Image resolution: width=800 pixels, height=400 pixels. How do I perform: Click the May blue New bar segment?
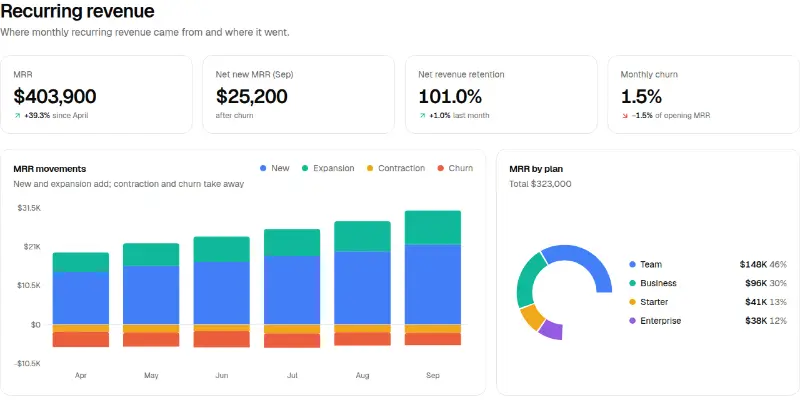point(151,295)
